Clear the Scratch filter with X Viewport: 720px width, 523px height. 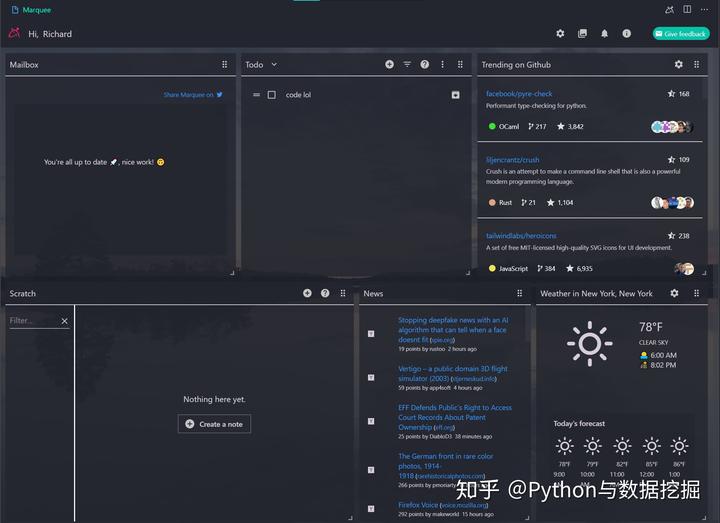click(65, 321)
